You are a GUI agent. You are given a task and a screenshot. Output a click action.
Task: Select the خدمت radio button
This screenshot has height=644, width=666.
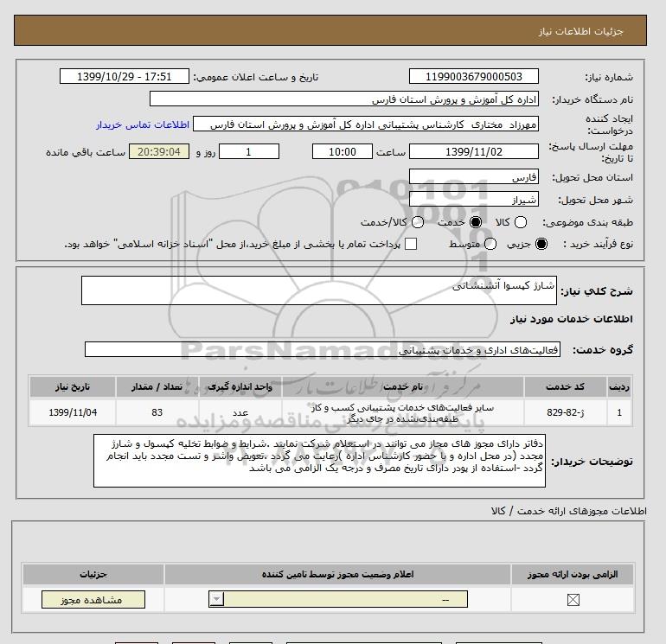click(476, 222)
